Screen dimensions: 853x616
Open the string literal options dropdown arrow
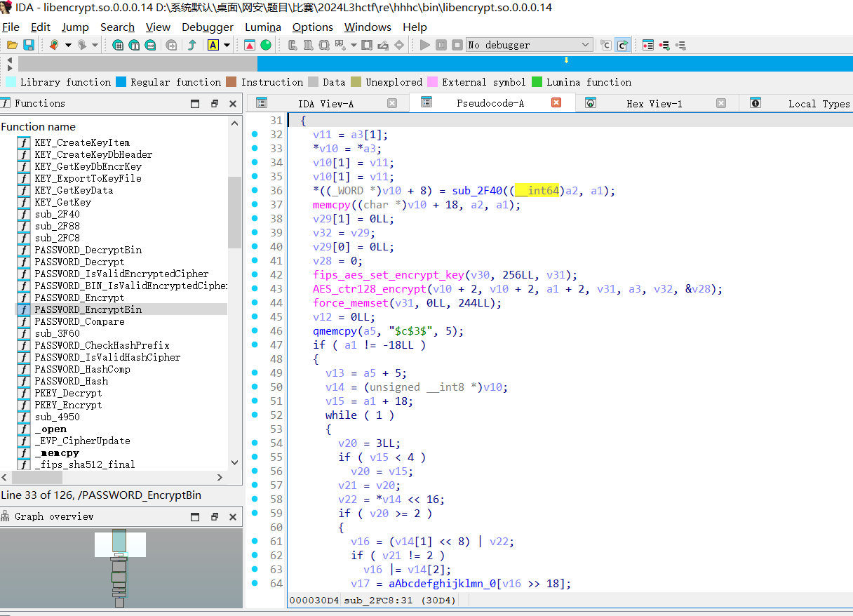pyautogui.click(x=227, y=44)
